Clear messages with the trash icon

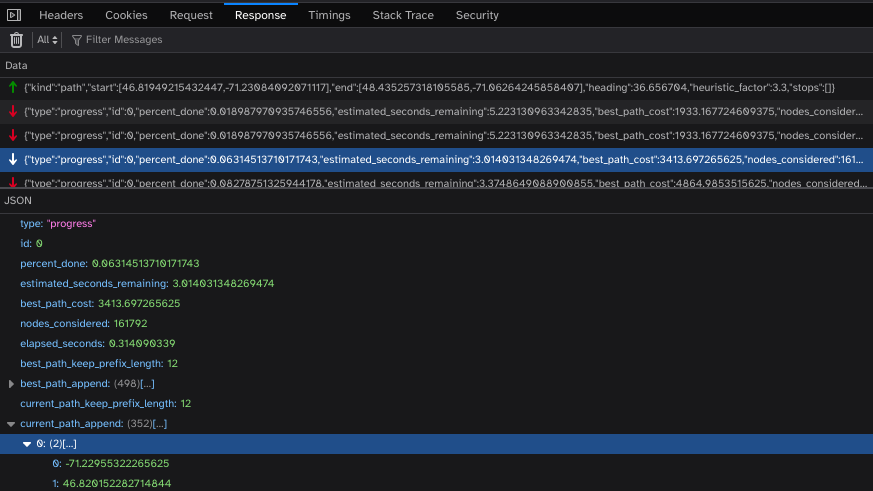[16, 40]
